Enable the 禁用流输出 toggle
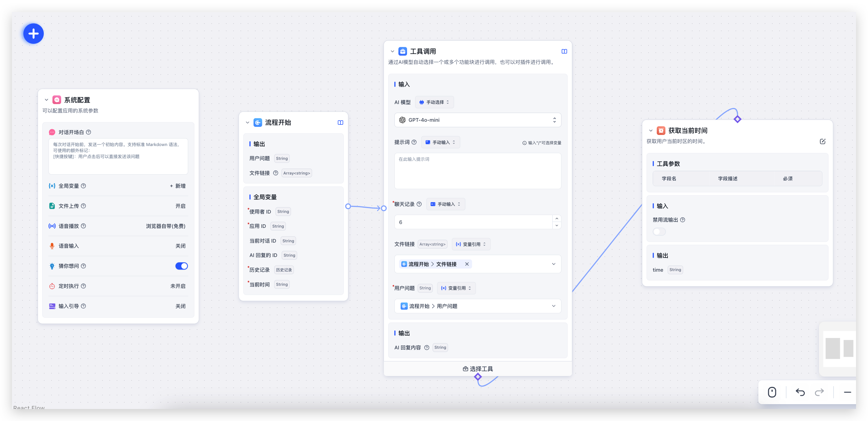 point(659,231)
